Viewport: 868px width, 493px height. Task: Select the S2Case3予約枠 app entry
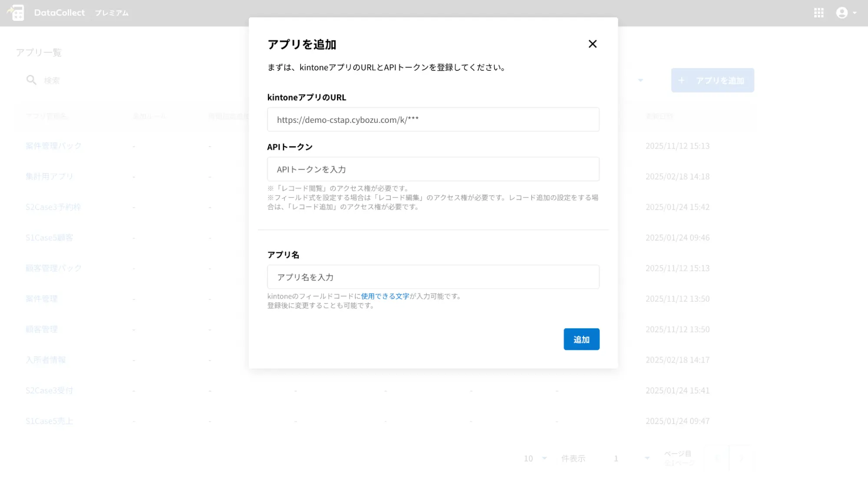pos(53,207)
